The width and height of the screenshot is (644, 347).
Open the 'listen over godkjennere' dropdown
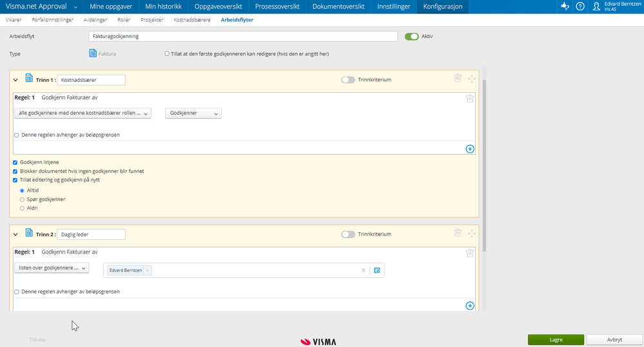point(52,268)
